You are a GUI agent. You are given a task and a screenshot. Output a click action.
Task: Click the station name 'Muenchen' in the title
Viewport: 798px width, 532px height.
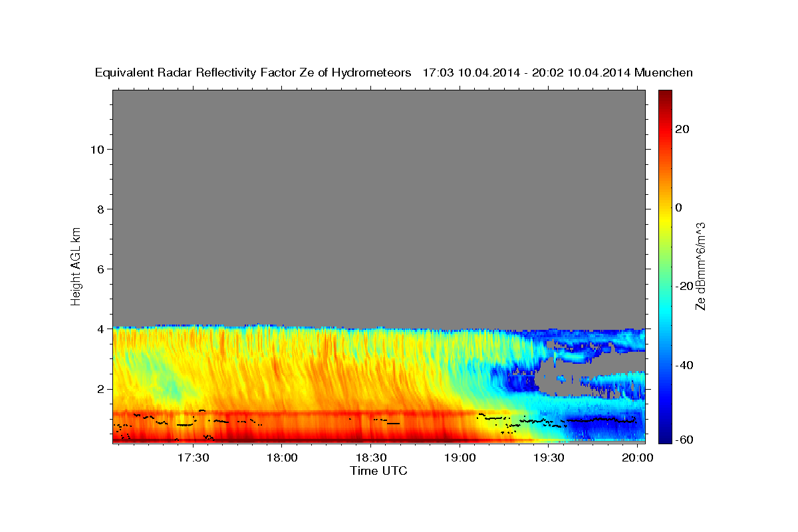664,73
